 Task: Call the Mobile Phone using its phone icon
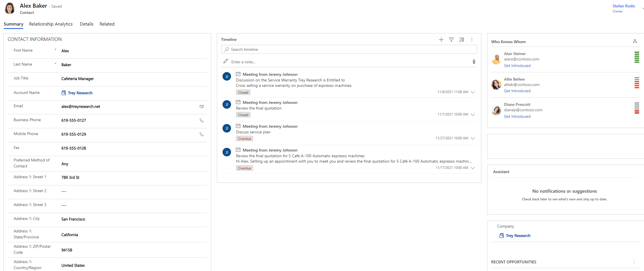[202, 134]
